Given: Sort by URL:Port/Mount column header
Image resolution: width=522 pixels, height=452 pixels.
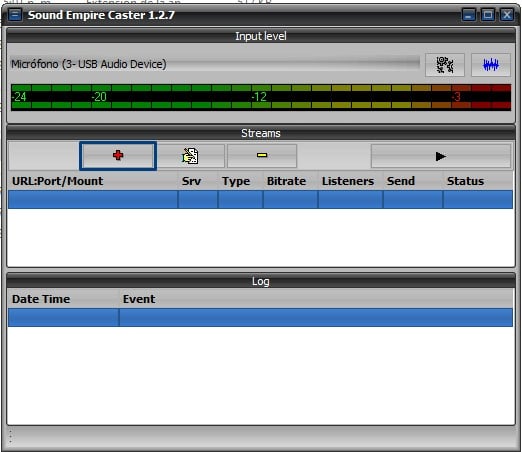Looking at the screenshot, I should (x=93, y=181).
